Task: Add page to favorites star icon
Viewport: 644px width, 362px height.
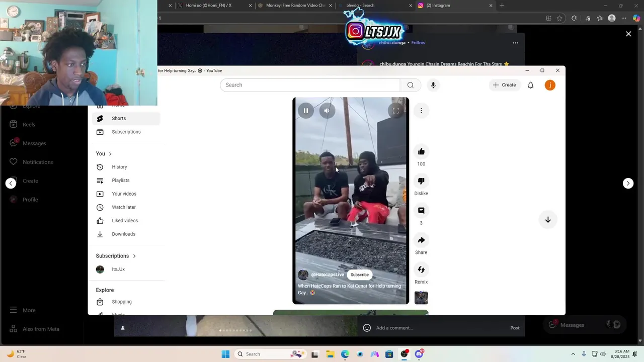Action: point(559,18)
